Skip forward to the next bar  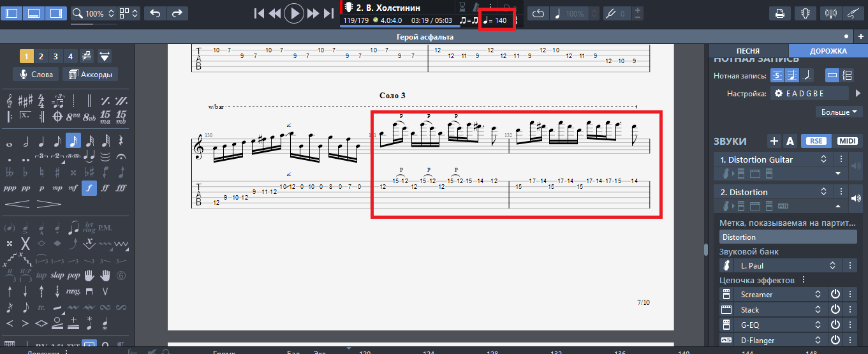click(313, 13)
